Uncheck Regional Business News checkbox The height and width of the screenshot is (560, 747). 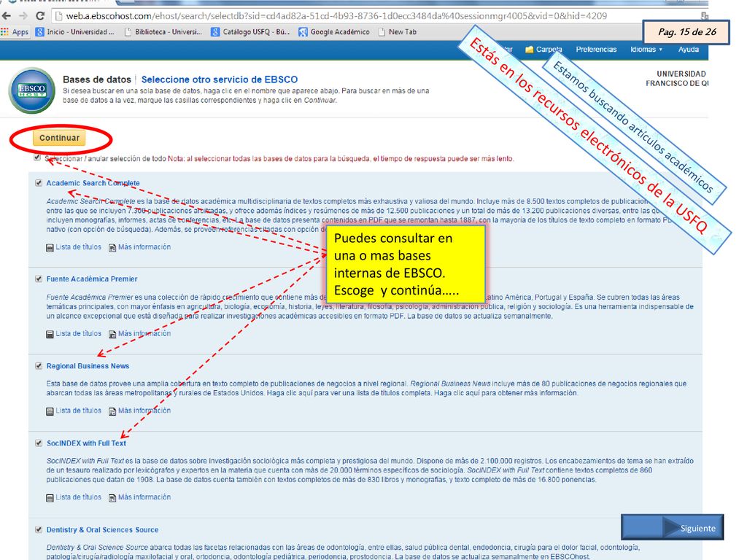click(39, 366)
